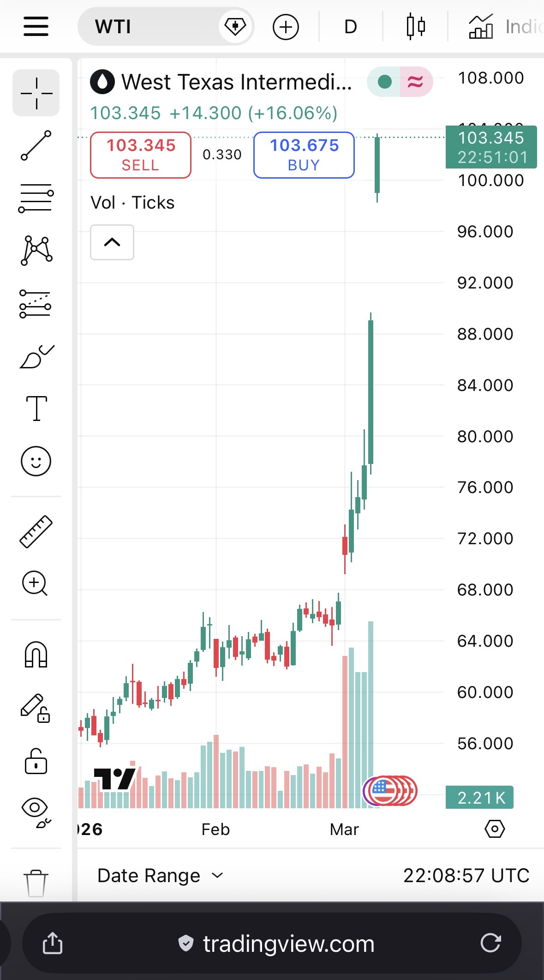This screenshot has height=980, width=544.
Task: Toggle hide all drawings eye icon
Action: [36, 812]
